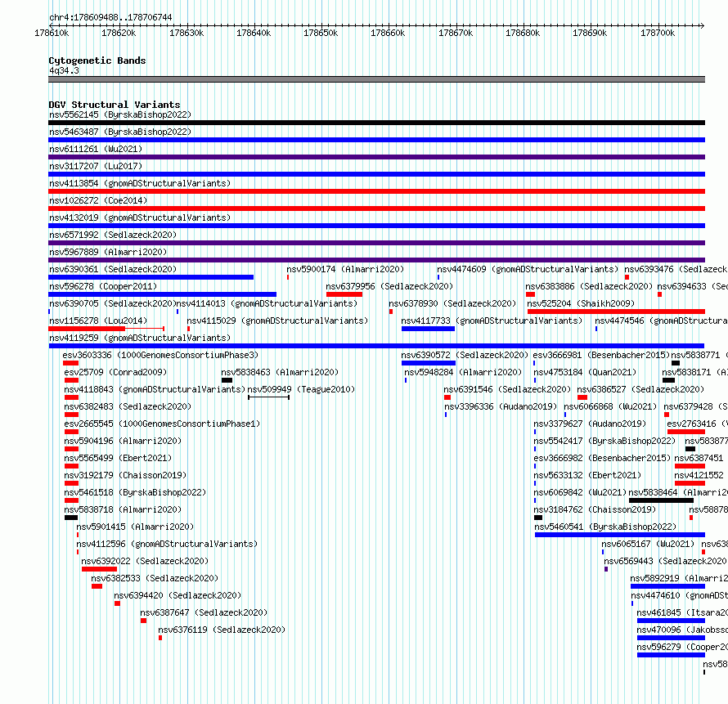The width and height of the screenshot is (728, 704).
Task: Click nsv6382483 (Sedlazeck2020) label
Action: [128, 406]
